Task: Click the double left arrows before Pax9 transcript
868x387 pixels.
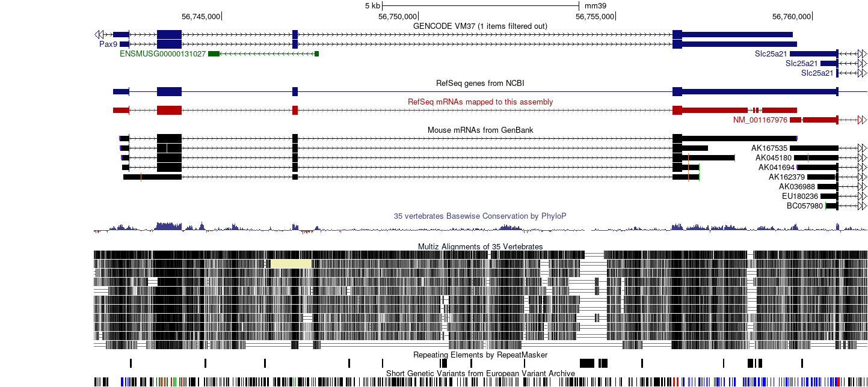Action: click(99, 34)
